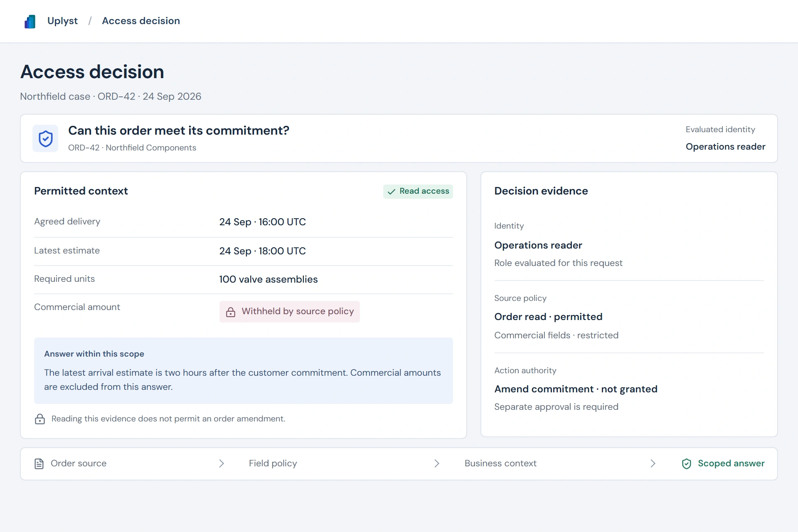Click the Access decision page title
Screen dimensions: 798x532
[x=92, y=72]
